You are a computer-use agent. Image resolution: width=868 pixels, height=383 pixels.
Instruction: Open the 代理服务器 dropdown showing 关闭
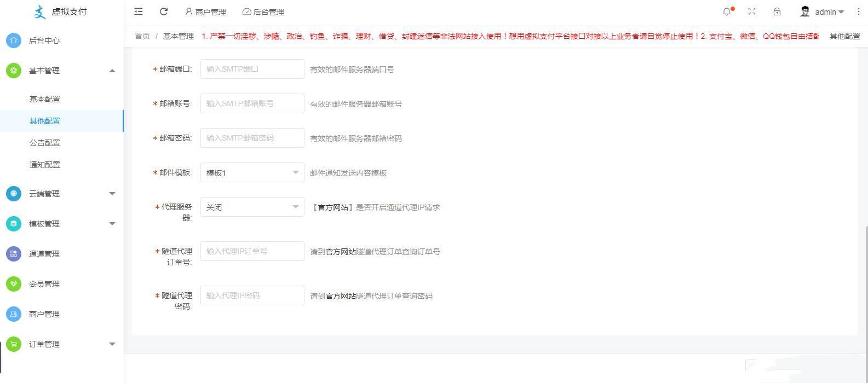(x=252, y=207)
